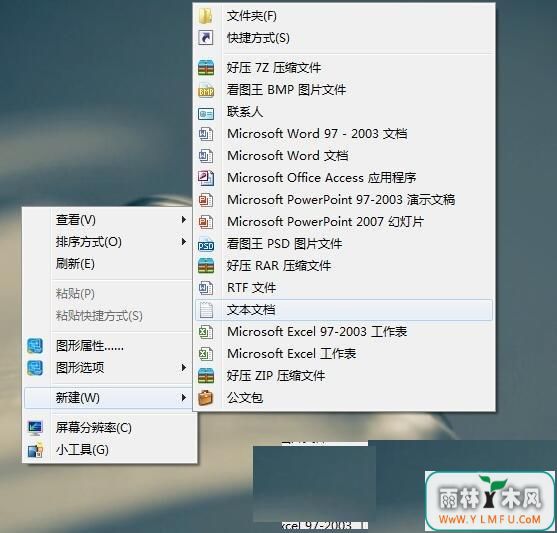This screenshot has width=557, height=533.
Task: Click the Excel icon for Excel 97-2003 工作表
Action: tap(206, 332)
